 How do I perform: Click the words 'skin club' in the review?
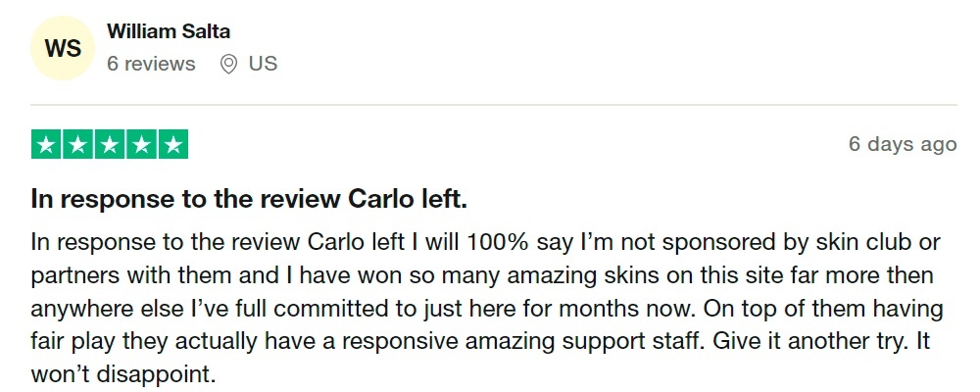[x=864, y=242]
